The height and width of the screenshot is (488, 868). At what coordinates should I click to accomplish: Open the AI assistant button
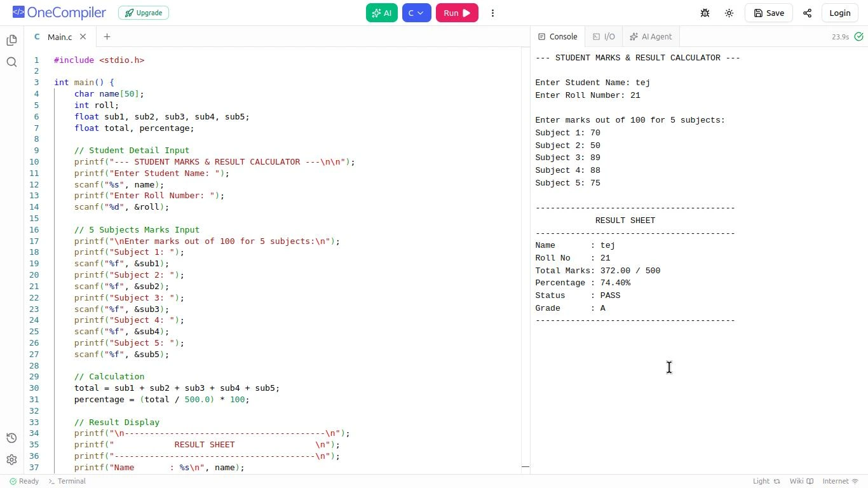tap(382, 13)
